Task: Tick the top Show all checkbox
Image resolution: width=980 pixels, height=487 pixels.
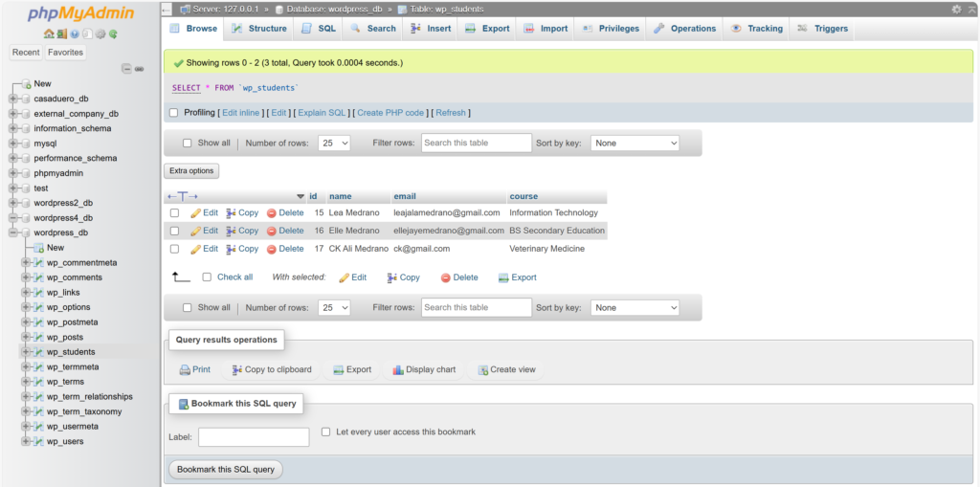Action: coord(188,144)
